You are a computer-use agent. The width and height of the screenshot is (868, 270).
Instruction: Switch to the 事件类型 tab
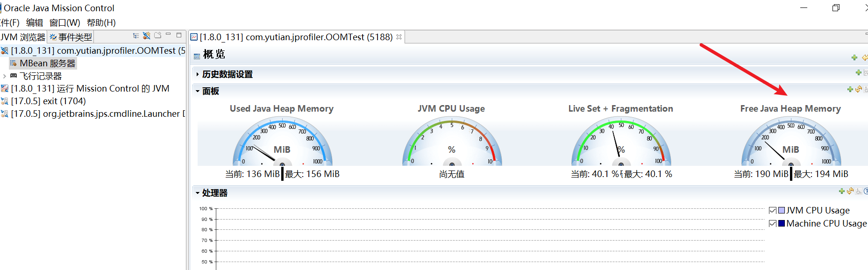click(x=71, y=37)
